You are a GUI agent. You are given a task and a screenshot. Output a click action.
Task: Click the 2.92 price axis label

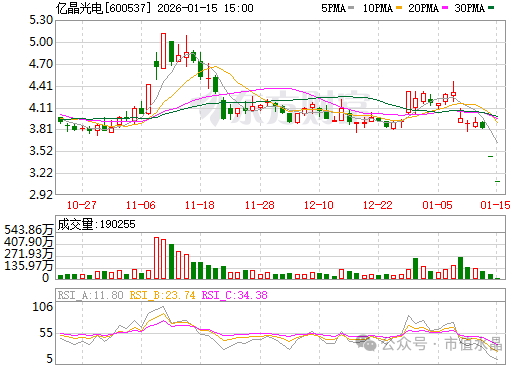coord(41,195)
